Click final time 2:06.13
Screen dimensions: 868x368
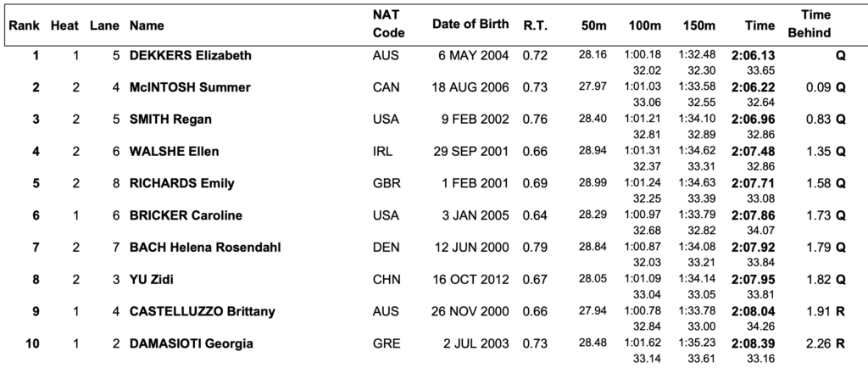pyautogui.click(x=753, y=55)
